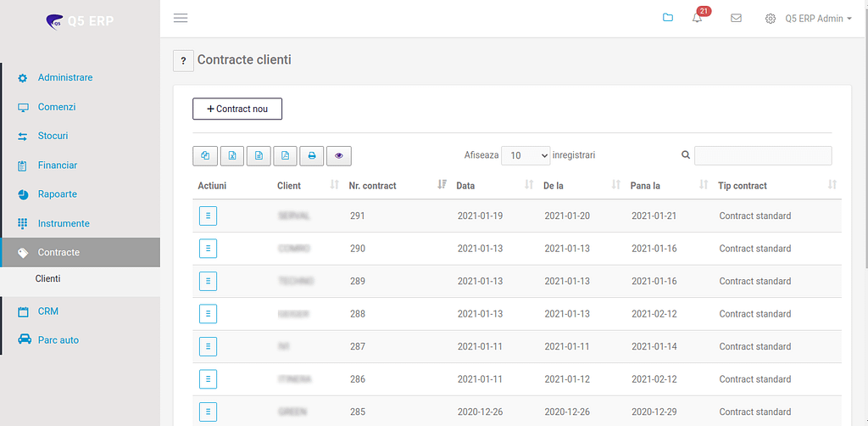Create a new contract with Contract nou
The image size is (868, 426).
click(237, 109)
